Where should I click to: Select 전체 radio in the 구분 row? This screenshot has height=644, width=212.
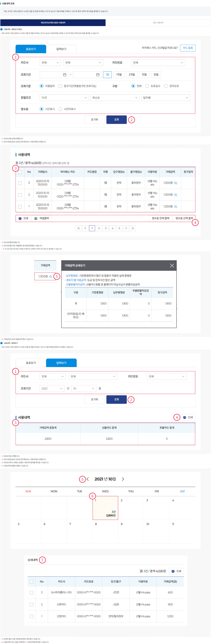[x=133, y=86]
